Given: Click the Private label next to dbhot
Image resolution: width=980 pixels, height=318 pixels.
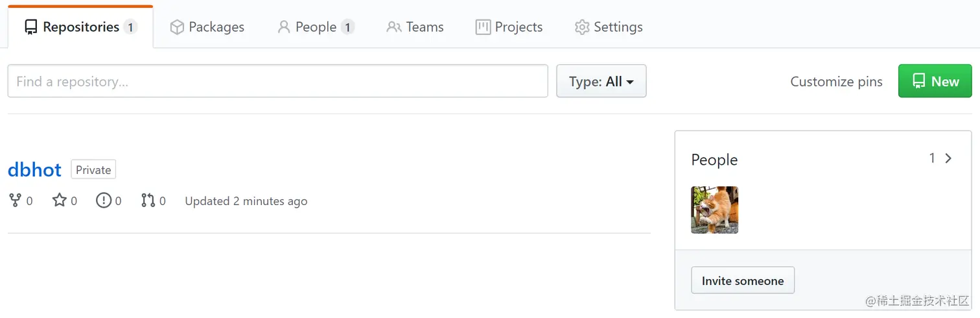Looking at the screenshot, I should [x=93, y=170].
